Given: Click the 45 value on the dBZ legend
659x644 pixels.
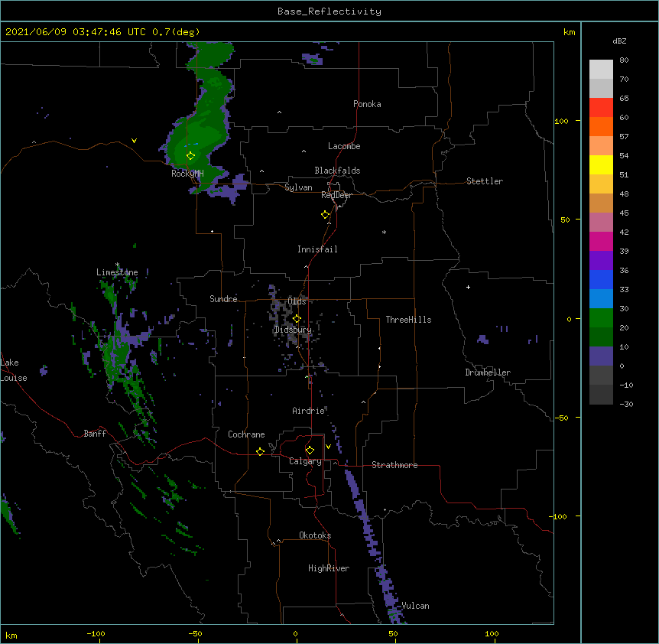Looking at the screenshot, I should click(624, 213).
